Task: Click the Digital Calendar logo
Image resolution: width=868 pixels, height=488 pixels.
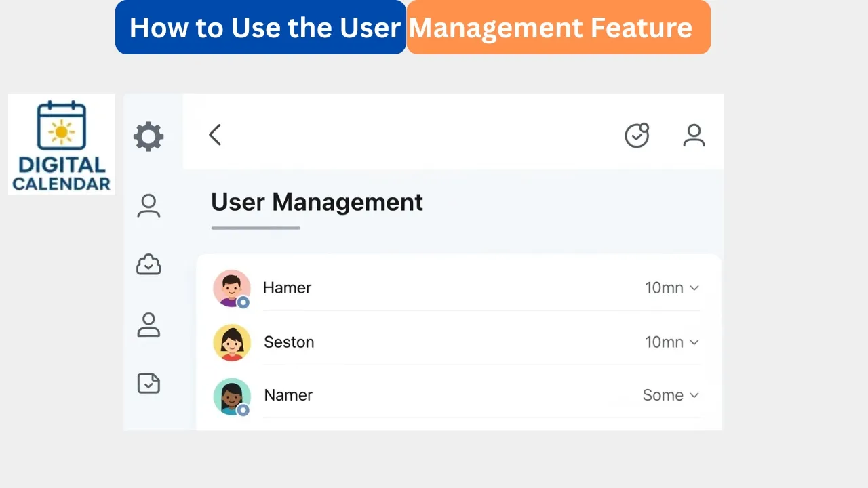Action: click(61, 144)
